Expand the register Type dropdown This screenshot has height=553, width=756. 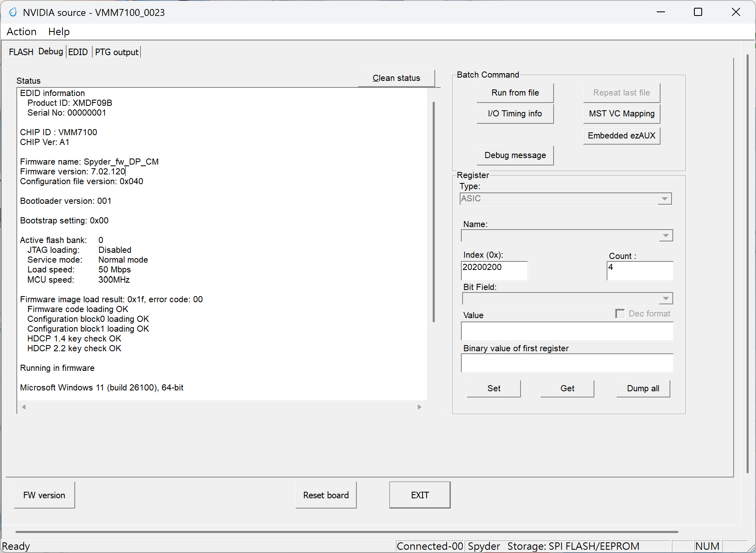(665, 199)
